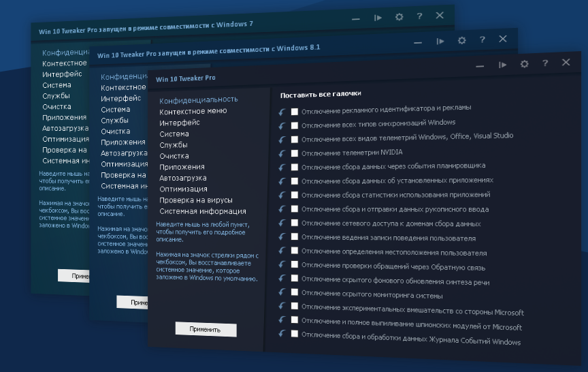
Task: Tick the checkbox for disabling all Windows synchronization types
Action: pos(295,125)
